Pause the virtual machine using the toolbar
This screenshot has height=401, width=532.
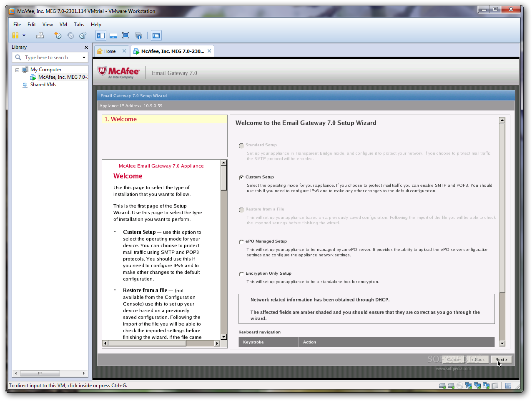pyautogui.click(x=15, y=35)
